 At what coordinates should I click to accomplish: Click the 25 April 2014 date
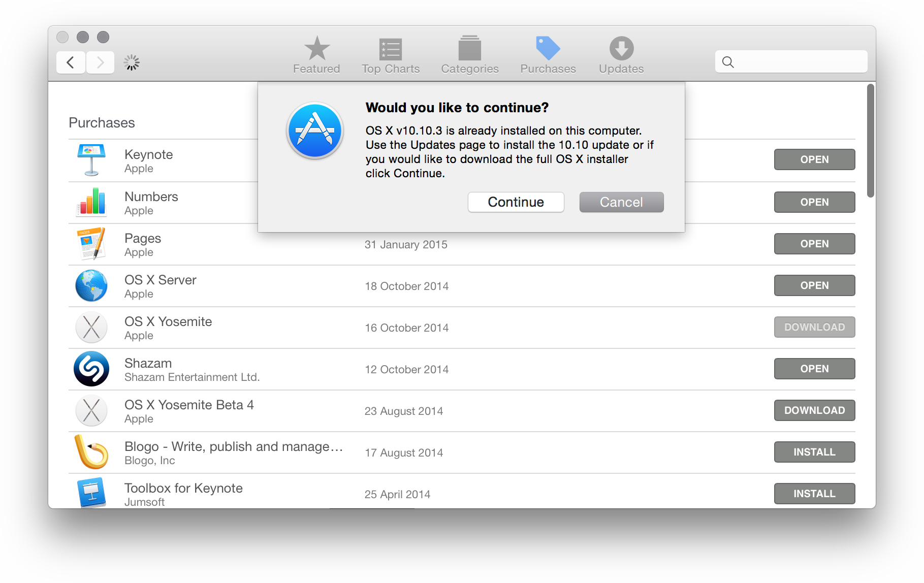click(397, 495)
